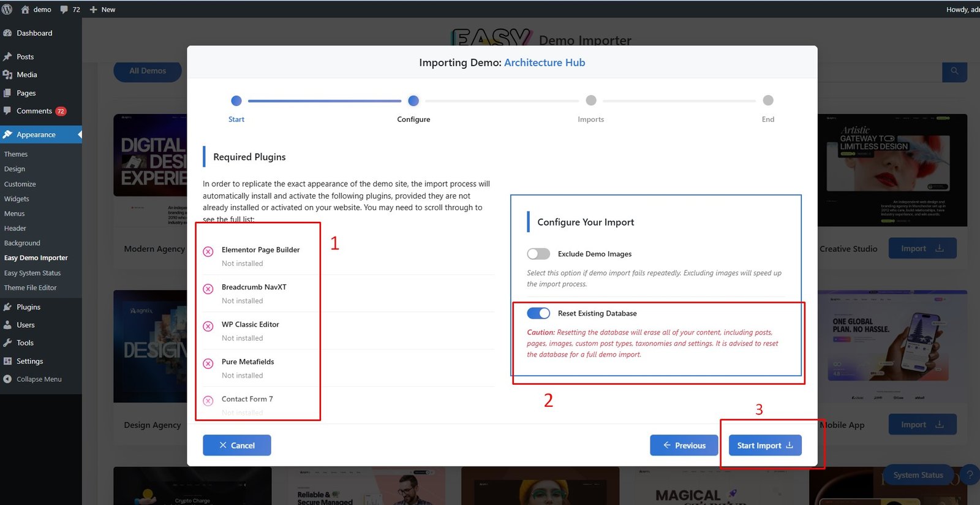Click the question mark help icon
The width and height of the screenshot is (980, 505).
(x=970, y=475)
